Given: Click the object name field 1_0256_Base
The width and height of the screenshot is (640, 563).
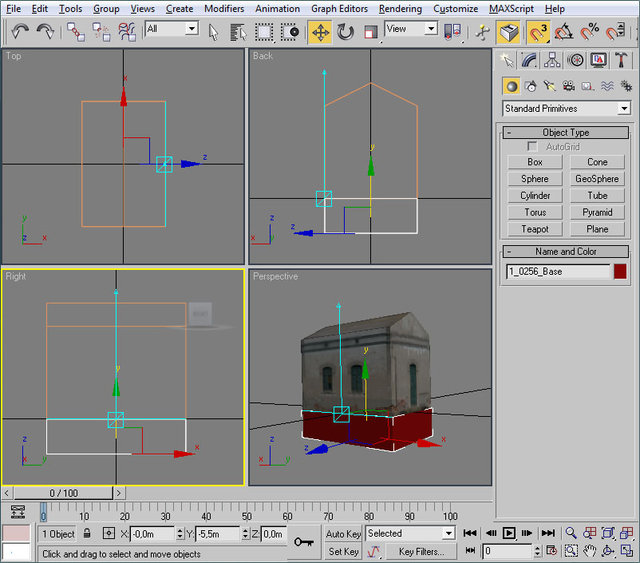Looking at the screenshot, I should pyautogui.click(x=558, y=271).
